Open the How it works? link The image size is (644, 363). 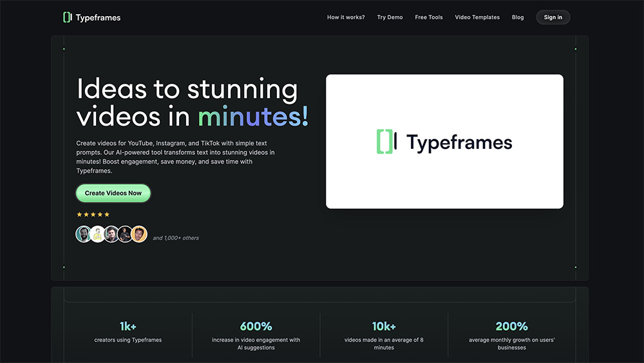[346, 17]
